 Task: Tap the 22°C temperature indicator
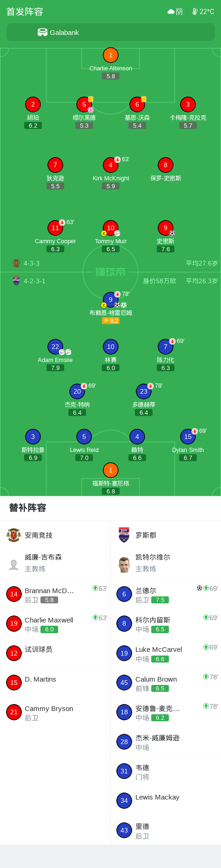click(203, 12)
